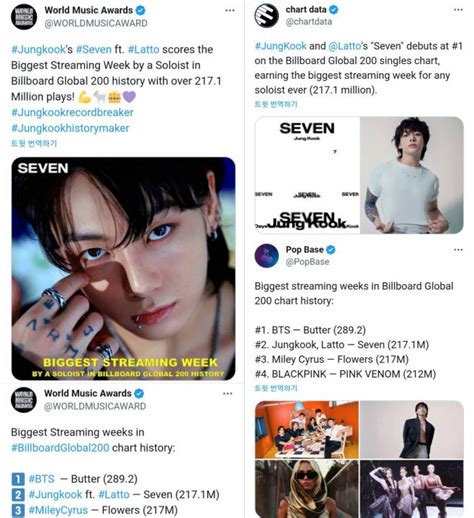This screenshot has height=518, width=474.
Task: Click verified badge next to Pop Base
Action: (x=331, y=250)
